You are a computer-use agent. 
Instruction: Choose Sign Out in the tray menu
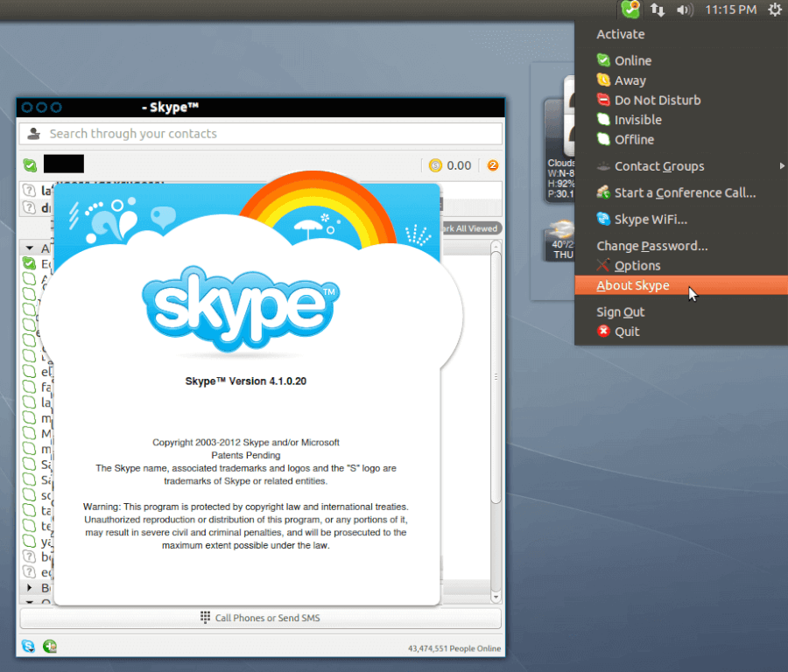click(681, 311)
